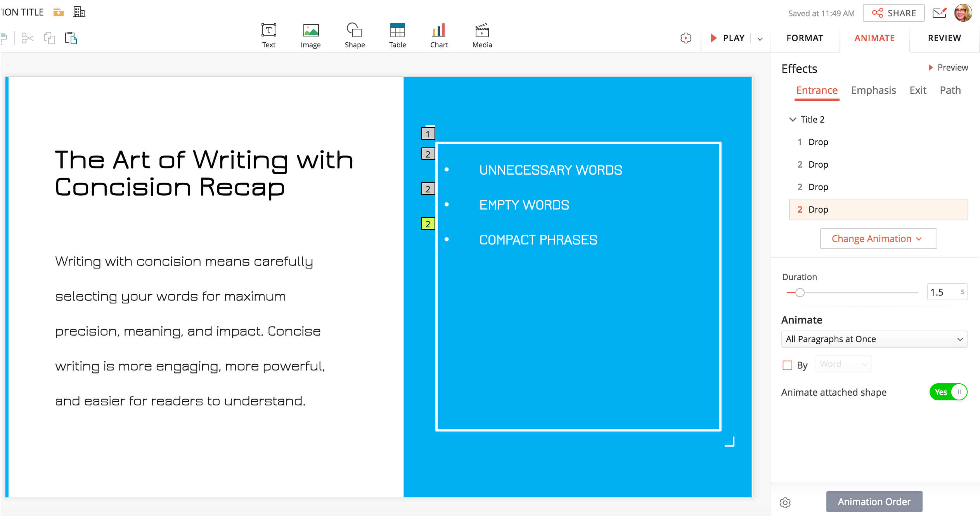Open the Emphasis effects tab
The width and height of the screenshot is (980, 516).
point(873,90)
